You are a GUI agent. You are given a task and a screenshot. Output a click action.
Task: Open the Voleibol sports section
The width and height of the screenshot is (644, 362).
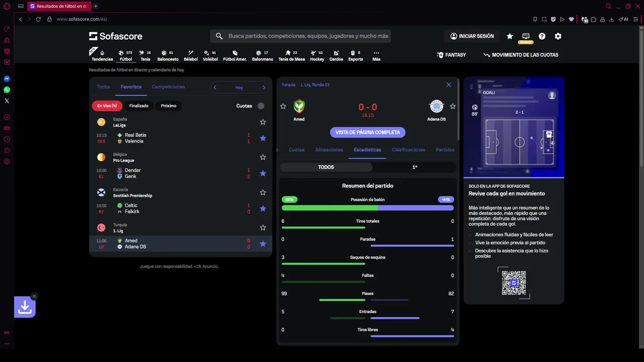210,55
